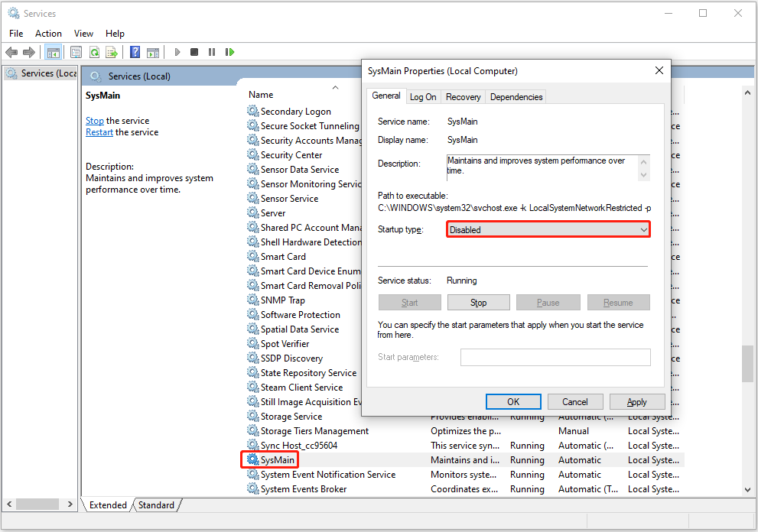Click the Start parameters input field
Viewport: 758px width, 532px height.
point(555,357)
